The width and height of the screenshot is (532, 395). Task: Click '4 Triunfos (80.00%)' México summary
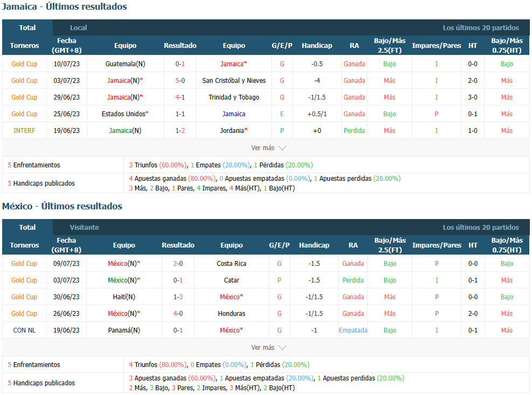[x=158, y=365]
